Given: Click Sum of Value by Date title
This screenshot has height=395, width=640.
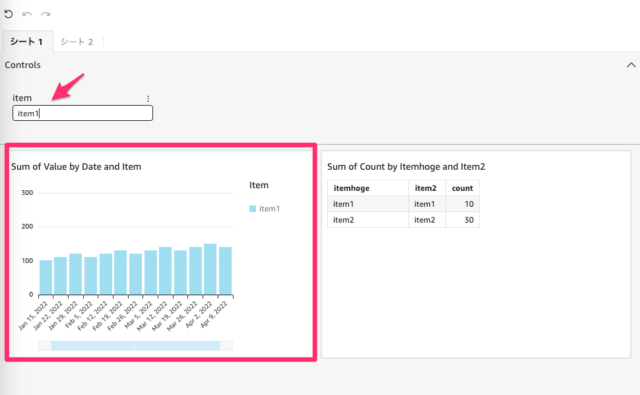Looking at the screenshot, I should point(76,166).
